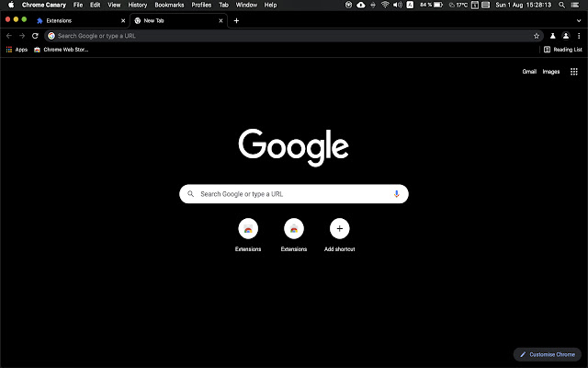Open the input source menu bar icon
The image size is (588, 368).
click(410, 5)
